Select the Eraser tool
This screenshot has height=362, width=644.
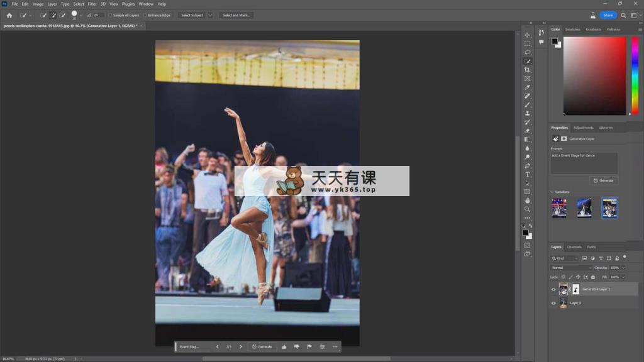tap(528, 131)
